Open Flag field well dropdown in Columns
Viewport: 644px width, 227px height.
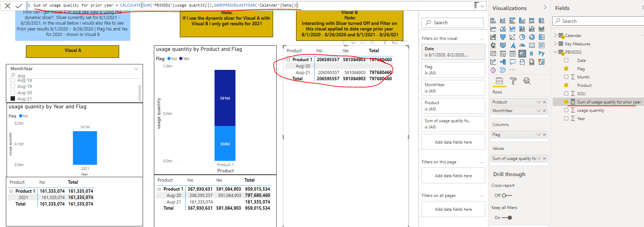[539, 135]
